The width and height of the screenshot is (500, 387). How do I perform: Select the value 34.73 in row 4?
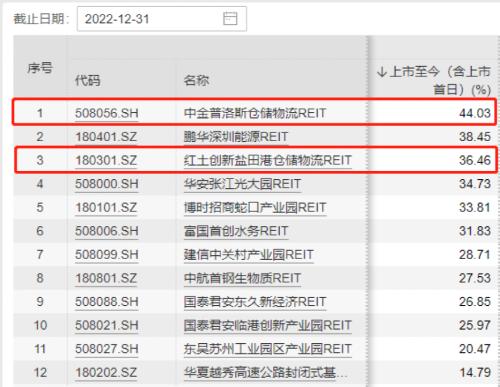[x=475, y=184]
